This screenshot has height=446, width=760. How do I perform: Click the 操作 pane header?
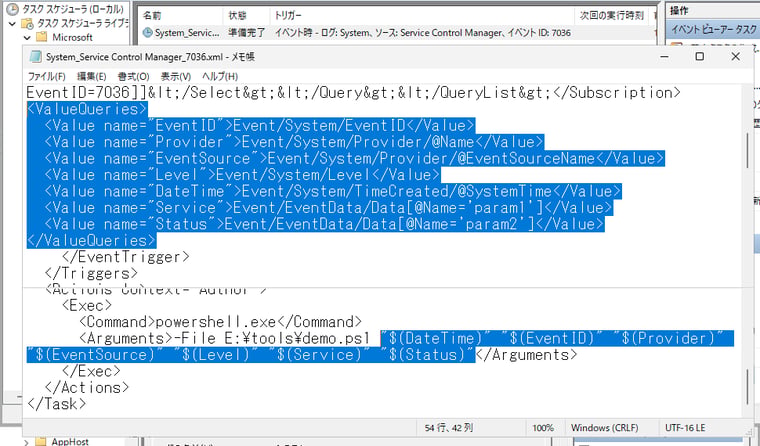point(679,10)
